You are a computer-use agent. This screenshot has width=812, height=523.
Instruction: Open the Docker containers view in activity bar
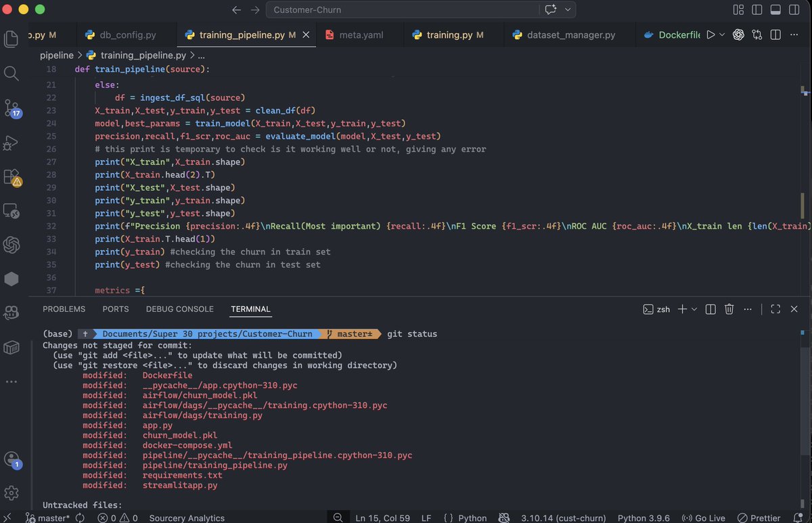[x=12, y=347]
